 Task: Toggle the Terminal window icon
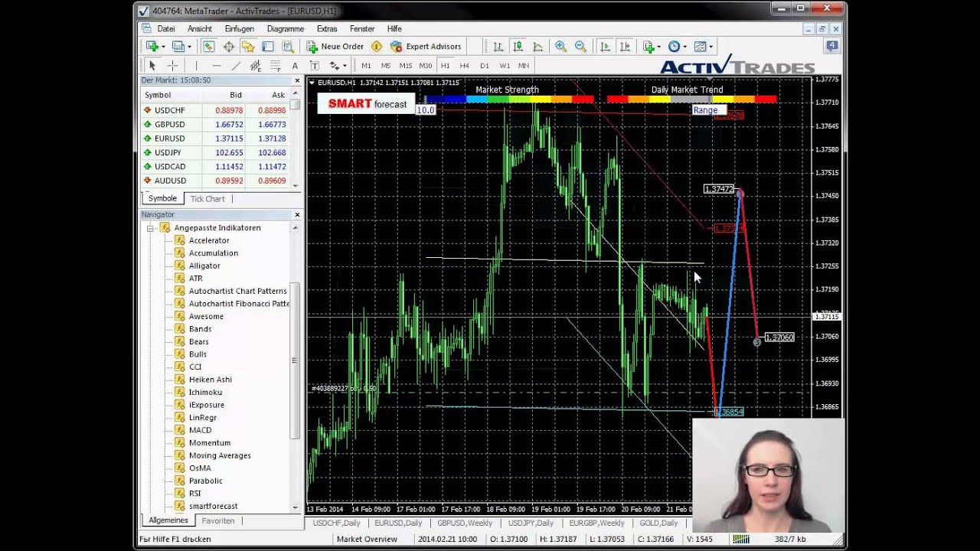point(268,47)
